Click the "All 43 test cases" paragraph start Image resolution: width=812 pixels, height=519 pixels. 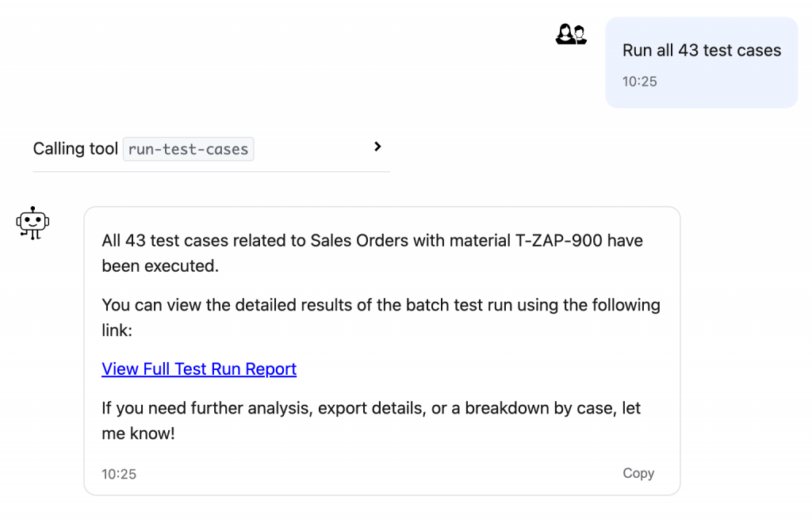(159, 240)
